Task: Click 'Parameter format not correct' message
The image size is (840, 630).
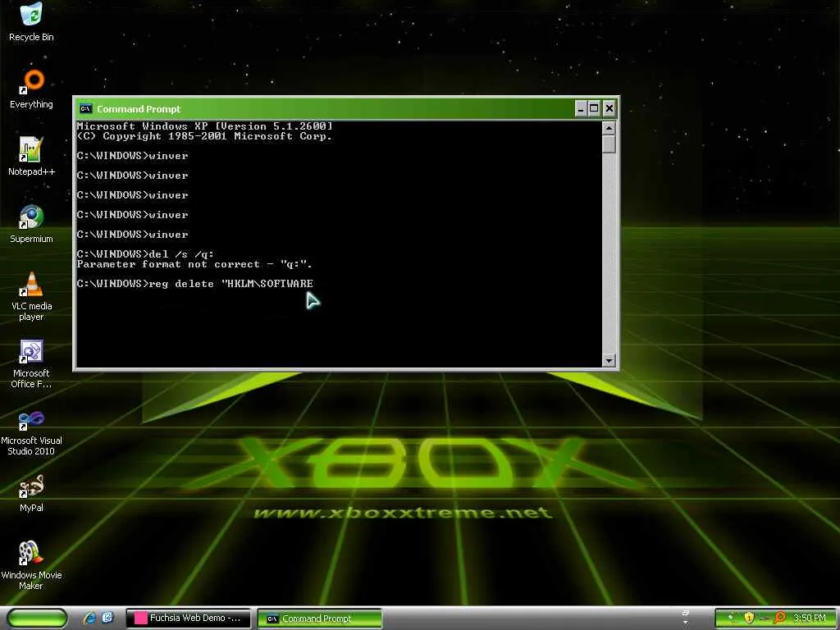Action: coord(194,264)
